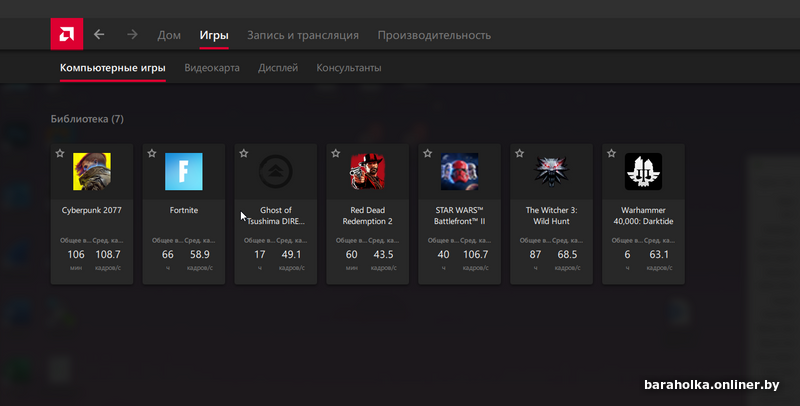
Task: Click Cyberpunk 106 minutes playtime value
Action: coord(76,254)
